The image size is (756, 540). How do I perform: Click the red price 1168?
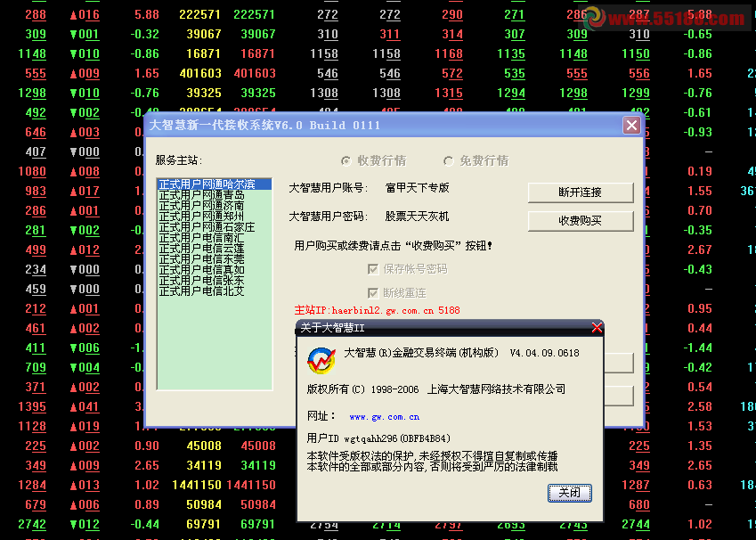coord(449,54)
